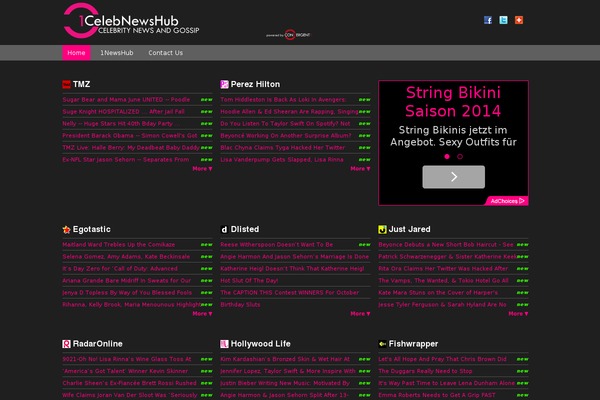The image size is (600, 400).
Task: Expand More under Perez Hilton
Action: tap(360, 168)
